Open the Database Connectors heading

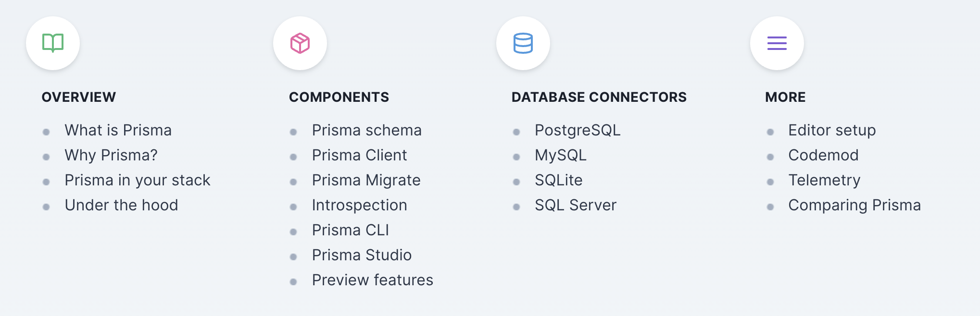pyautogui.click(x=599, y=97)
